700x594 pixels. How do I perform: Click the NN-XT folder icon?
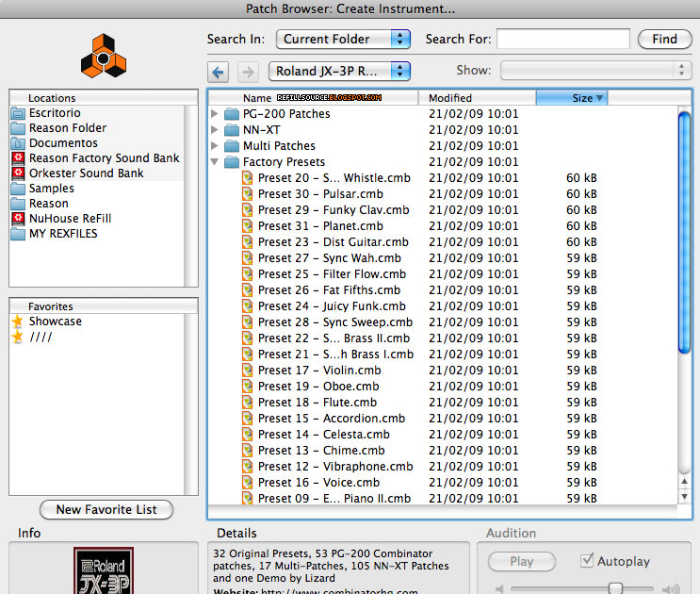pos(232,130)
